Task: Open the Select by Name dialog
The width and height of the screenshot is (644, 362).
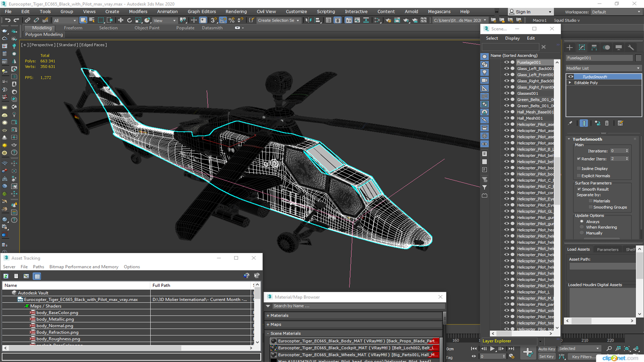Action: (92, 20)
